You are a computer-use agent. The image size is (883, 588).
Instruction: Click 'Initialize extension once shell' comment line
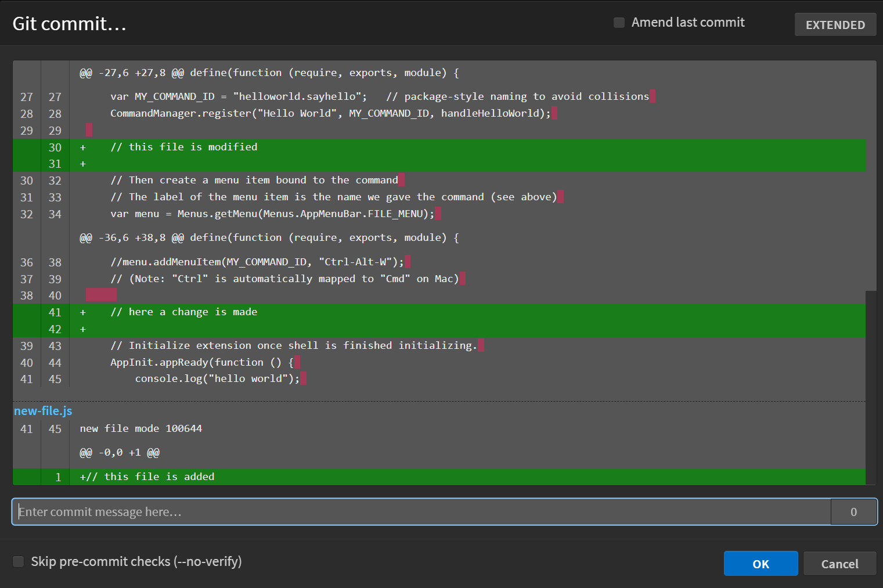click(294, 345)
